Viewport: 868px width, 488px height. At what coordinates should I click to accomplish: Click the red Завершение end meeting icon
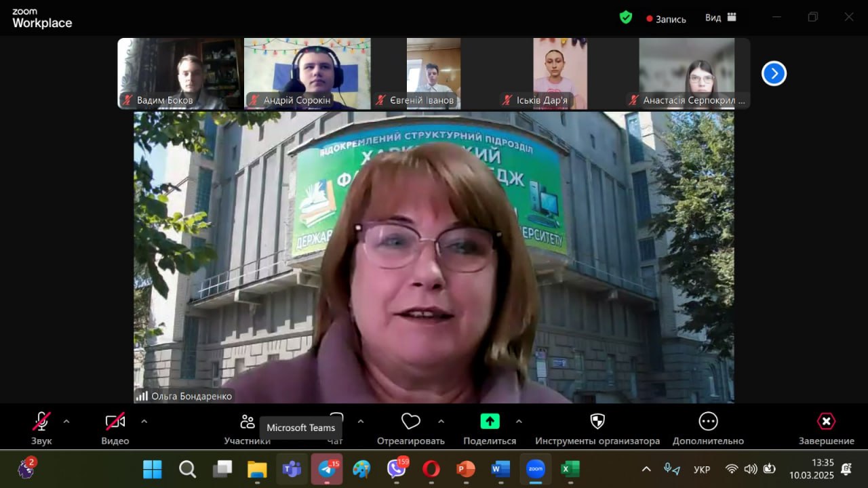[826, 422]
